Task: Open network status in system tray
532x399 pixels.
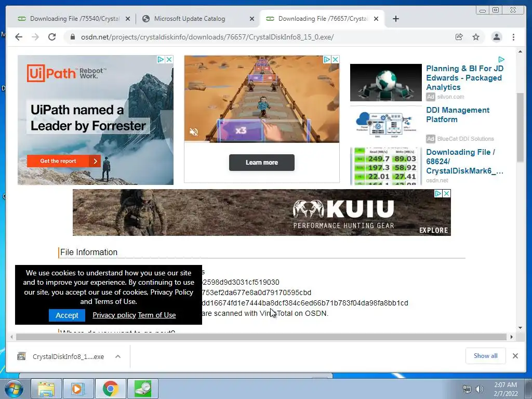Action: pyautogui.click(x=467, y=389)
